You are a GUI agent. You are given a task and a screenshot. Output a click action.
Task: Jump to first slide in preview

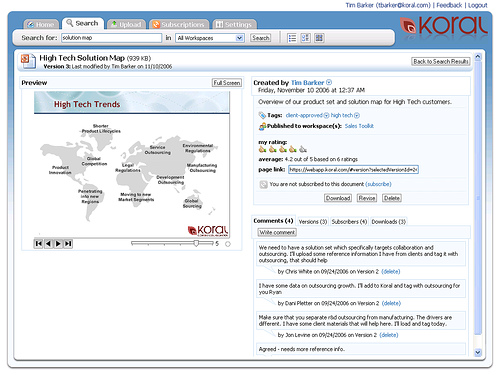point(39,244)
